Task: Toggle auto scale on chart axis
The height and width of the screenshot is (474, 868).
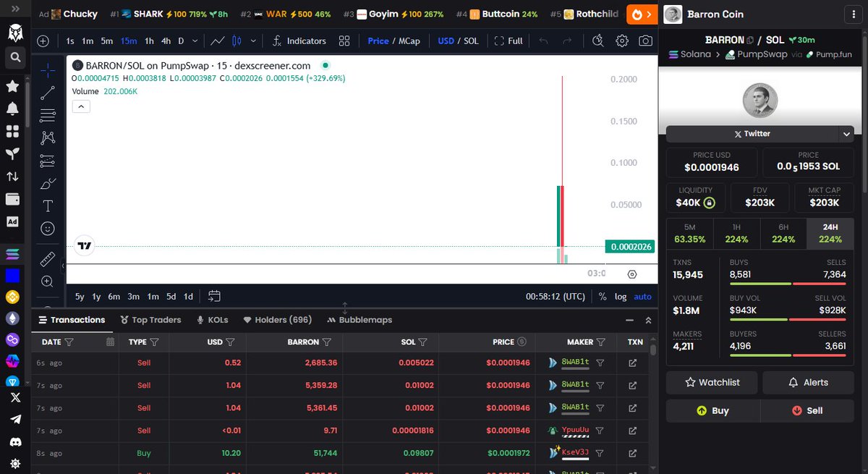Action: coord(642,297)
